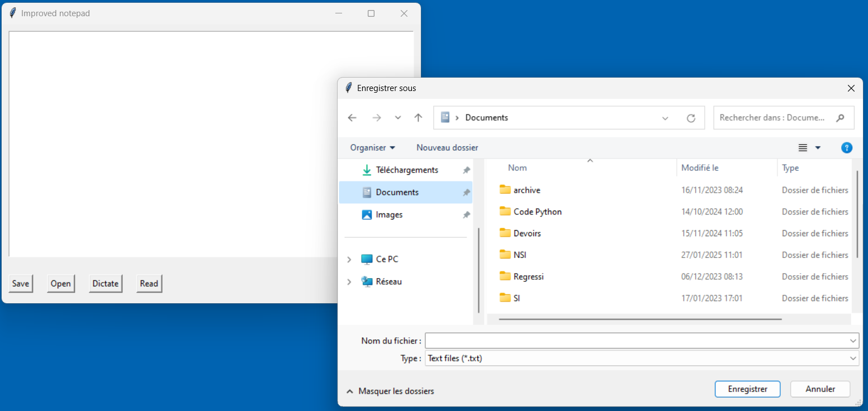Screen dimensions: 868x411
Task: Click the back navigation arrow
Action: tap(352, 118)
